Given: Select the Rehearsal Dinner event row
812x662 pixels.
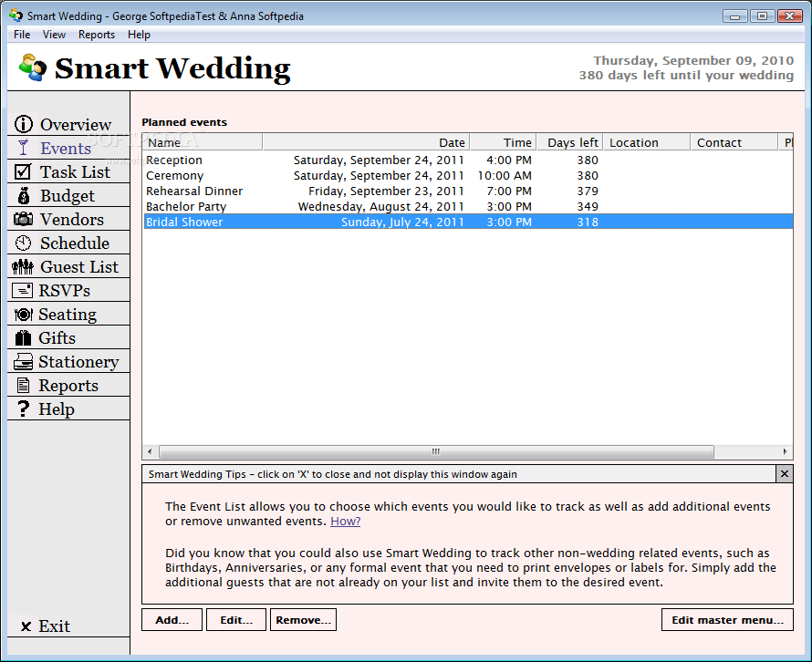Looking at the screenshot, I should (468, 191).
